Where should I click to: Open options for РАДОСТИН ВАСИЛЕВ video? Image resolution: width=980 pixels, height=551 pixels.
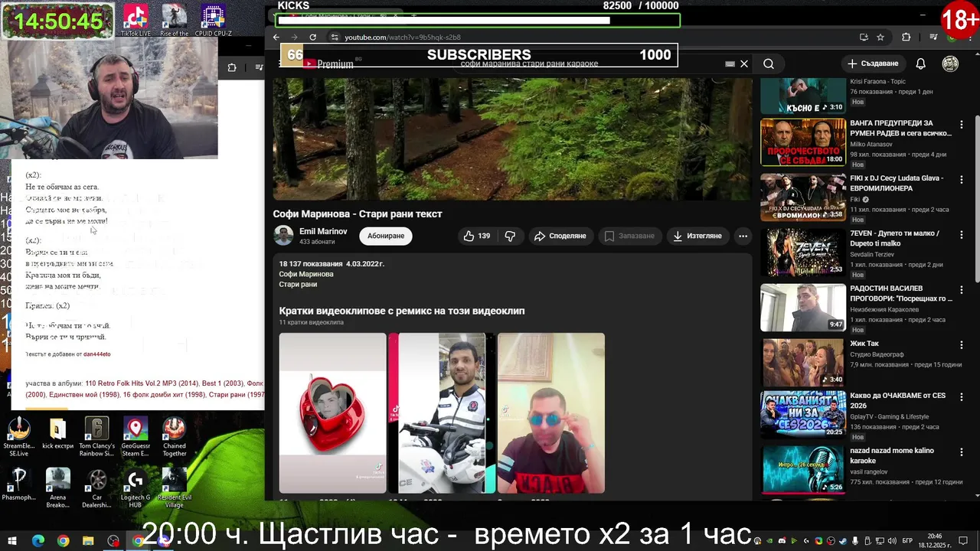[x=962, y=289]
